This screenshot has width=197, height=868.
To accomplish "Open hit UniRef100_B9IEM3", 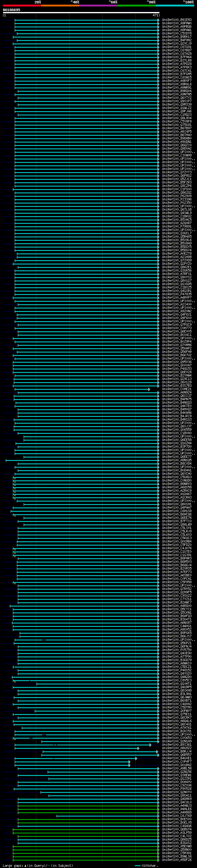I will tap(177, 20).
